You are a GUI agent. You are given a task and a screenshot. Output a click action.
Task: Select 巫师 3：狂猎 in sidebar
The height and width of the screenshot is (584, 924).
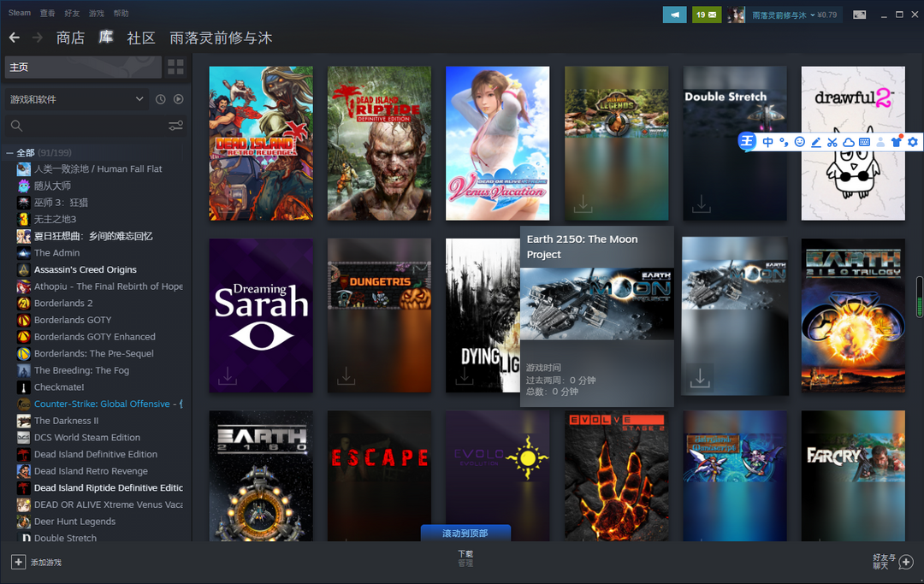pos(100,203)
